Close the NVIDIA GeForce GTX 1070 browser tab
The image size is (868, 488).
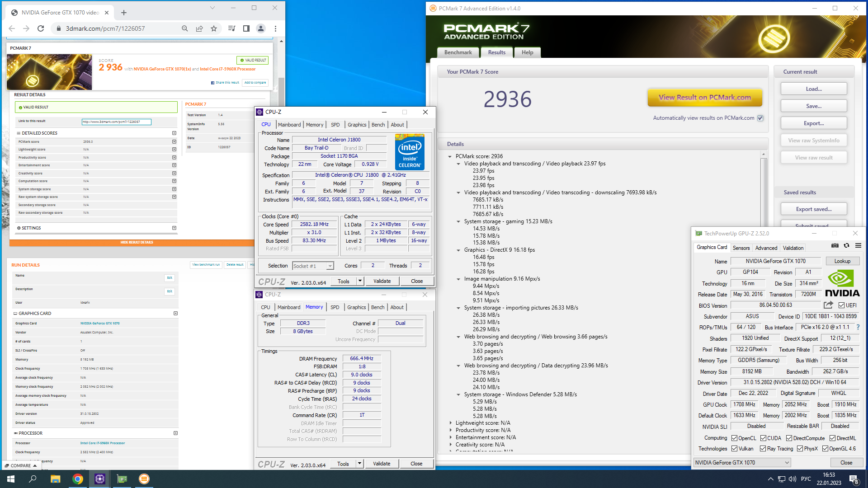click(x=107, y=13)
